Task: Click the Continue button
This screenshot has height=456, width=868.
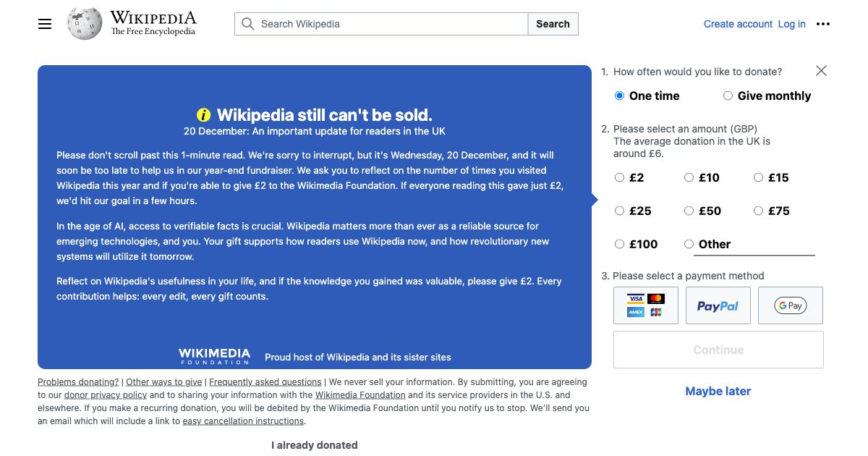Action: click(x=718, y=350)
